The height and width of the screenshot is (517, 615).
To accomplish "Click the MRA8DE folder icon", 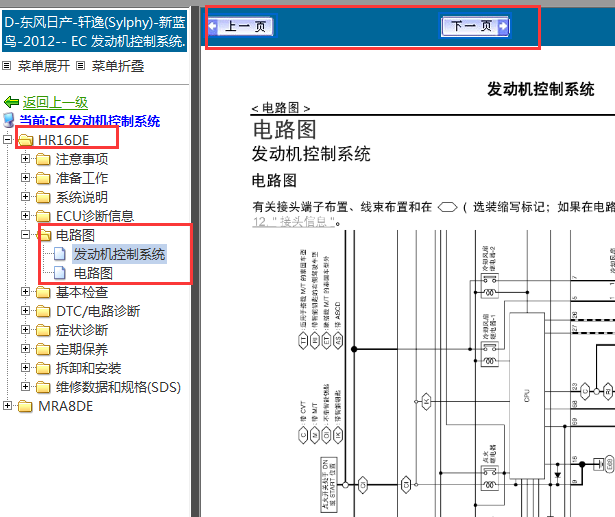I will coord(25,406).
